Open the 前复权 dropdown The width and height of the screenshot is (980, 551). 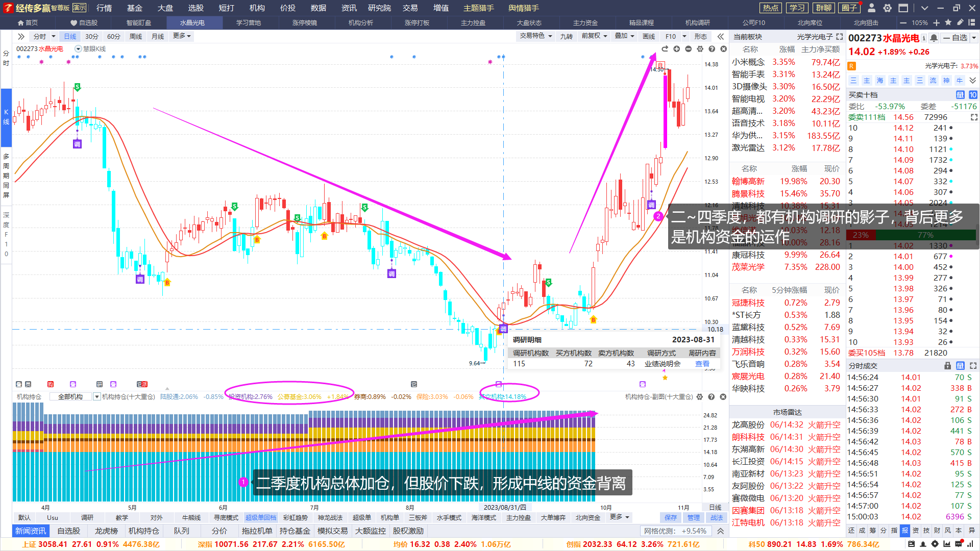[x=595, y=36]
